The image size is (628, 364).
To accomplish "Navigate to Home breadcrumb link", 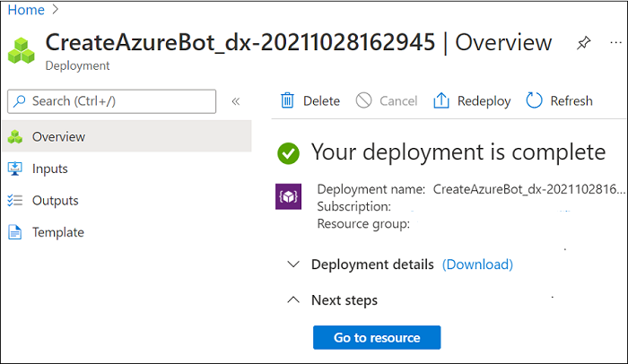I will [26, 10].
